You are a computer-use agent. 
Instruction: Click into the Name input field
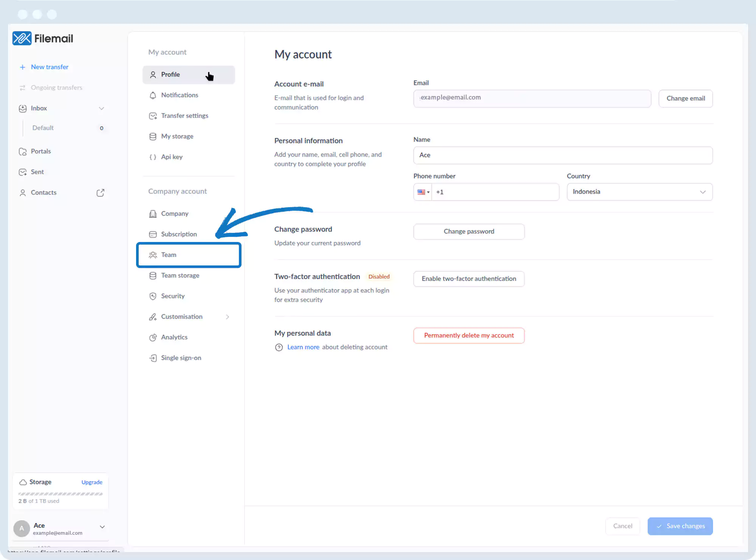click(562, 155)
